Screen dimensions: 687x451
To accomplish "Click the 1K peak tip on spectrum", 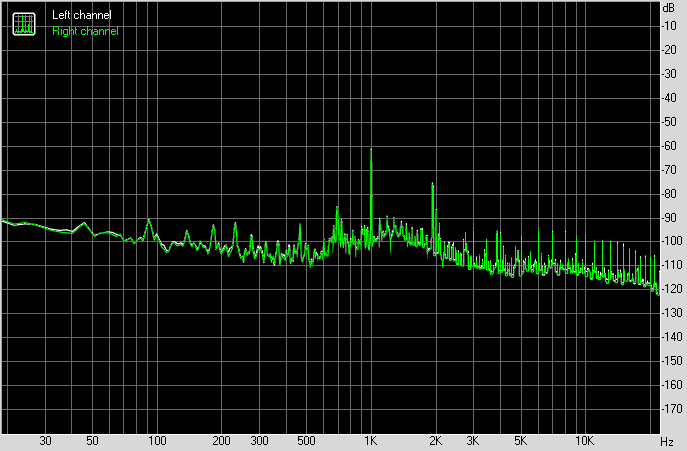I will [x=371, y=150].
